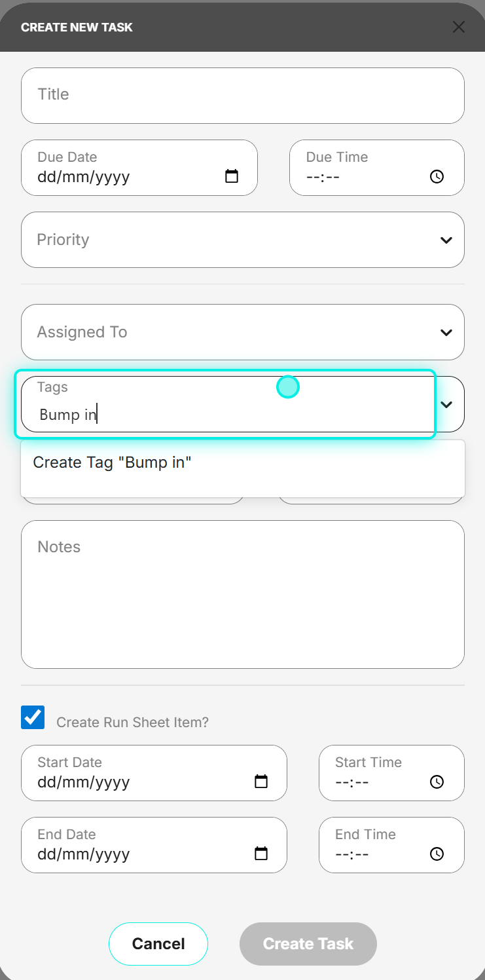Open the Due Date calendar picker icon
485x980 pixels.
click(x=232, y=176)
